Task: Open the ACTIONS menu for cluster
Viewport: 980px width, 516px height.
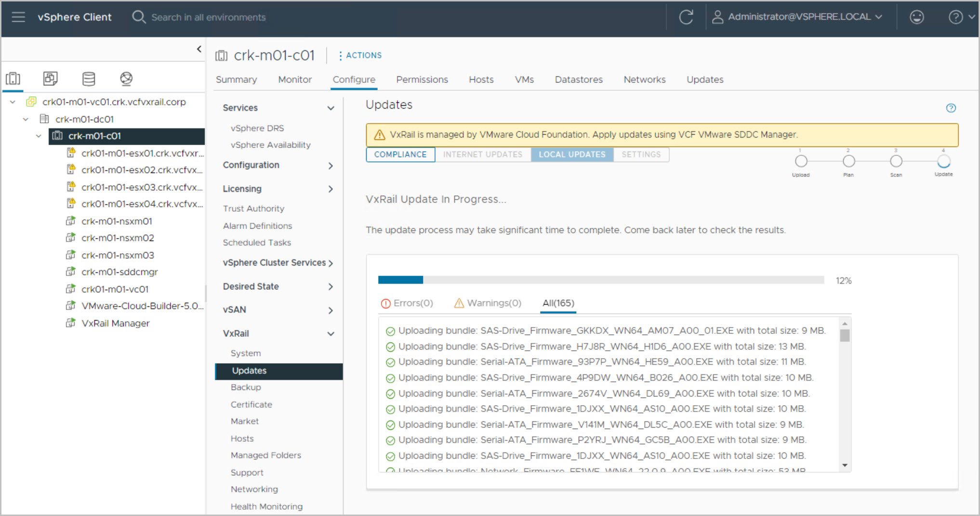Action: tap(360, 55)
